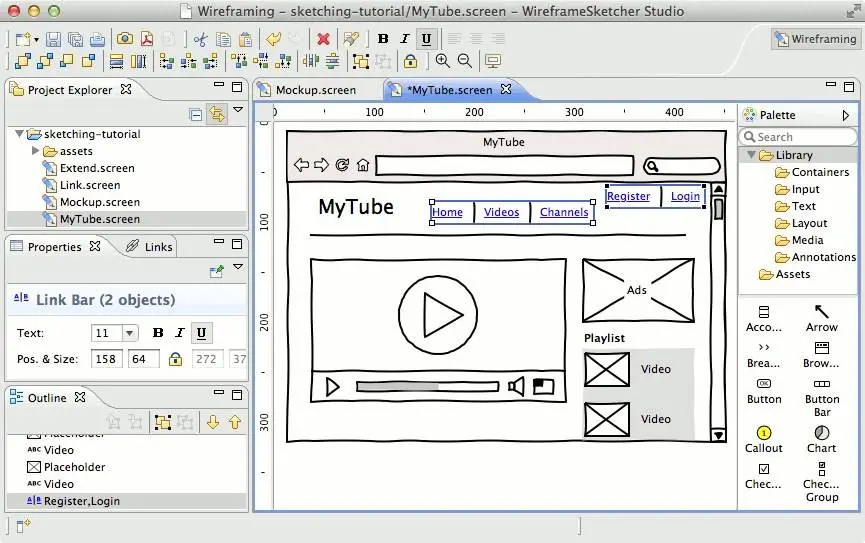Viewport: 865px width, 543px height.
Task: Click the Match Height icon
Action: pos(138,61)
